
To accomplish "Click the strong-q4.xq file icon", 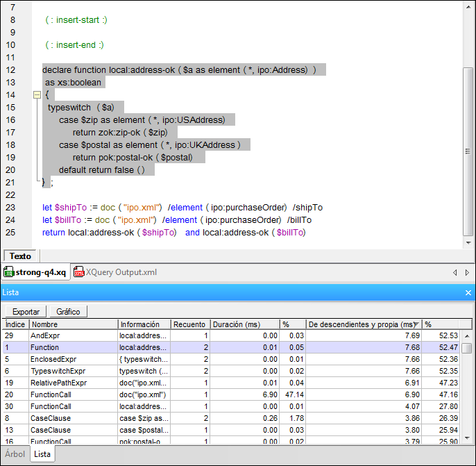I will [x=10, y=272].
